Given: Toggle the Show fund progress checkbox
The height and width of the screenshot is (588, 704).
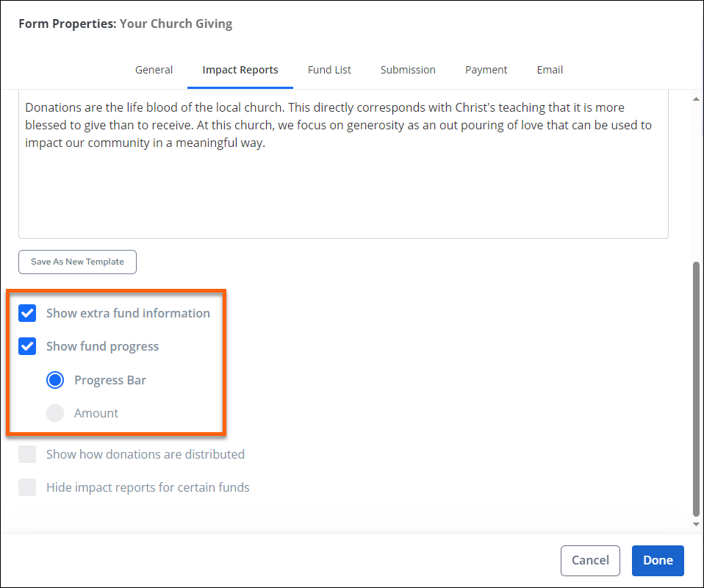Looking at the screenshot, I should pos(28,346).
